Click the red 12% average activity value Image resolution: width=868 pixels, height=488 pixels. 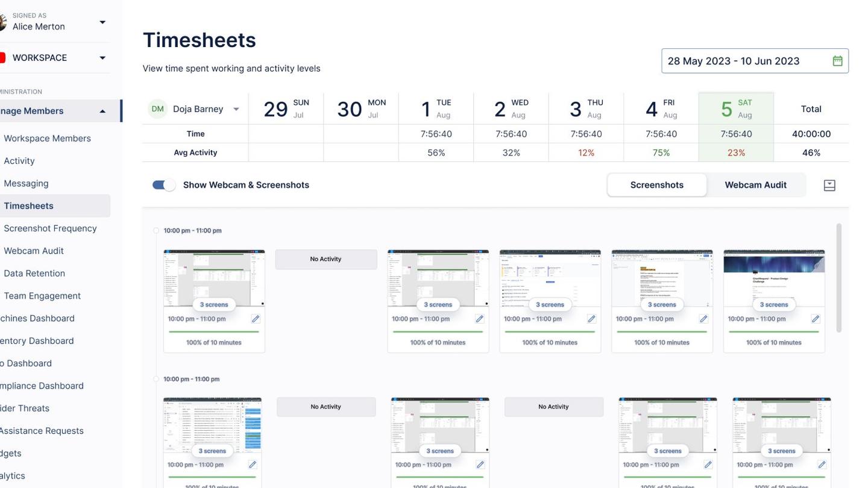click(x=586, y=153)
